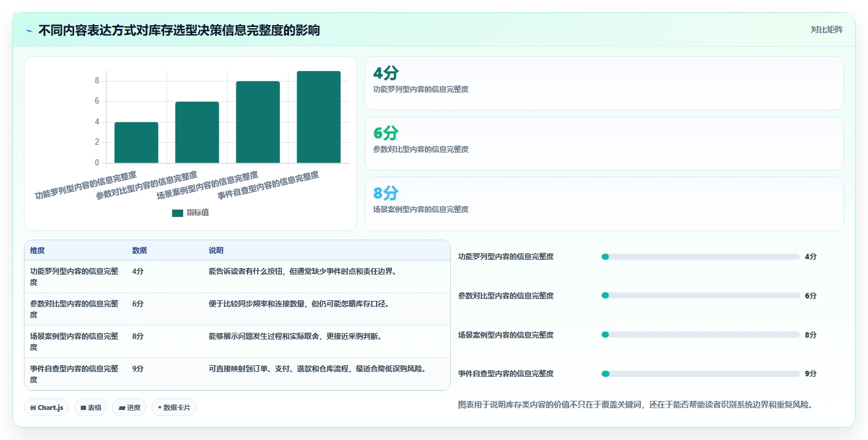Toggle the 指标值 legend color box
The height and width of the screenshot is (440, 868).
(x=178, y=213)
